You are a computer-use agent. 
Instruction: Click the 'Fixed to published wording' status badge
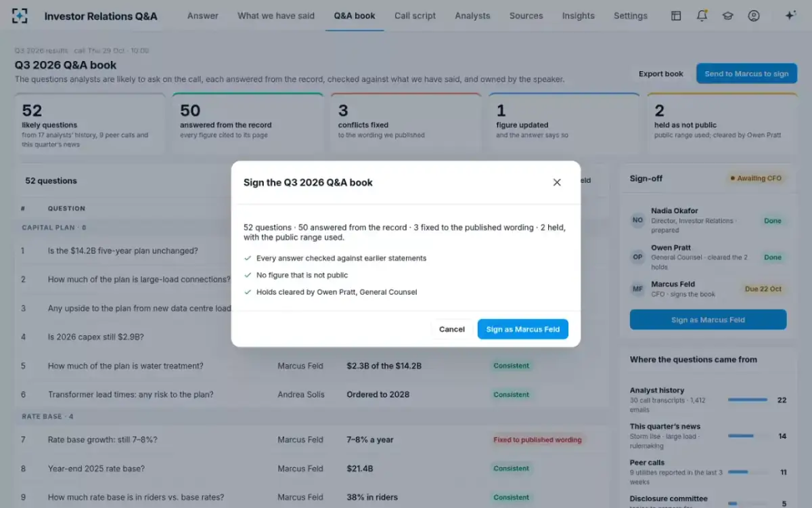pos(538,440)
